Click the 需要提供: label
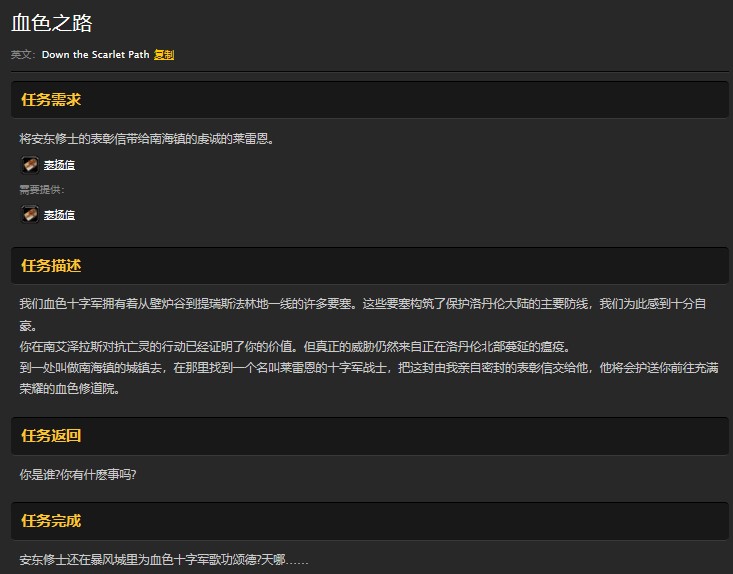The image size is (733, 574). click(x=41, y=190)
